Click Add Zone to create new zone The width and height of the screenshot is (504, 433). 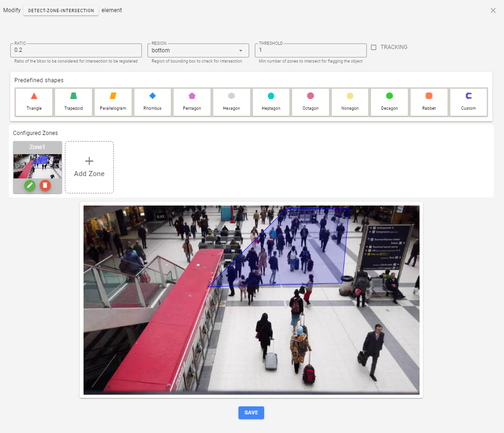pos(89,167)
